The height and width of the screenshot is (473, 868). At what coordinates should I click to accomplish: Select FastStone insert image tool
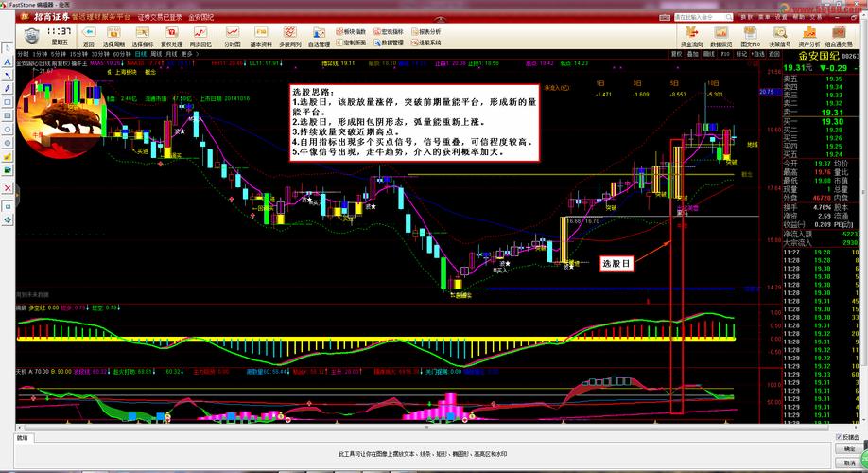tap(8, 170)
